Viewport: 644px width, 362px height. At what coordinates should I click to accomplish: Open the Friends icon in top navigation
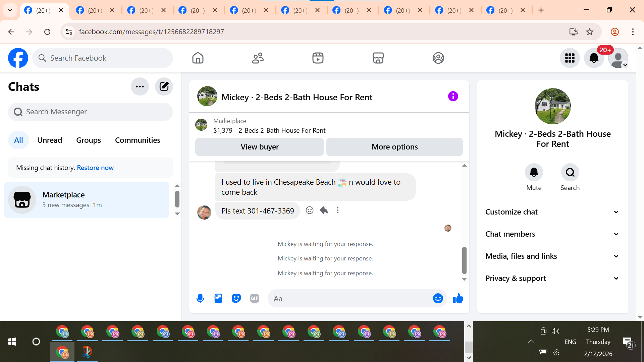coord(258,58)
